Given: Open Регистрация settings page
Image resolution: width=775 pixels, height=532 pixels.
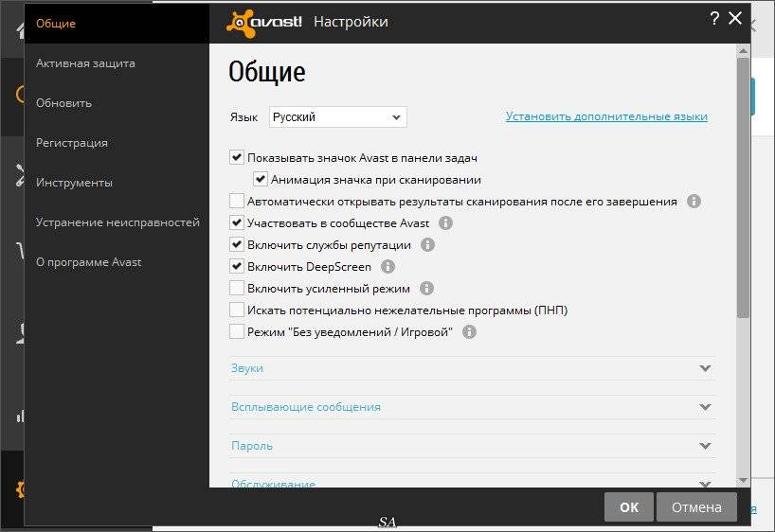Looking at the screenshot, I should [x=72, y=143].
